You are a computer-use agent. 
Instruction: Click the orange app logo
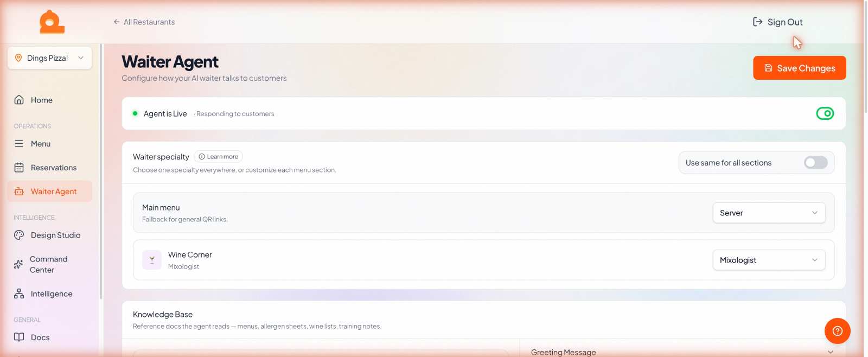click(52, 22)
